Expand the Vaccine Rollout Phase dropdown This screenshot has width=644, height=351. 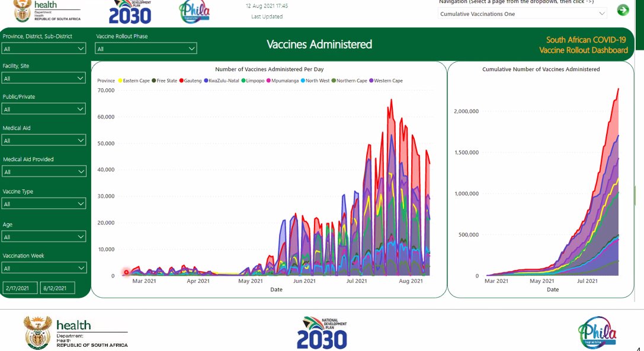pyautogui.click(x=146, y=49)
